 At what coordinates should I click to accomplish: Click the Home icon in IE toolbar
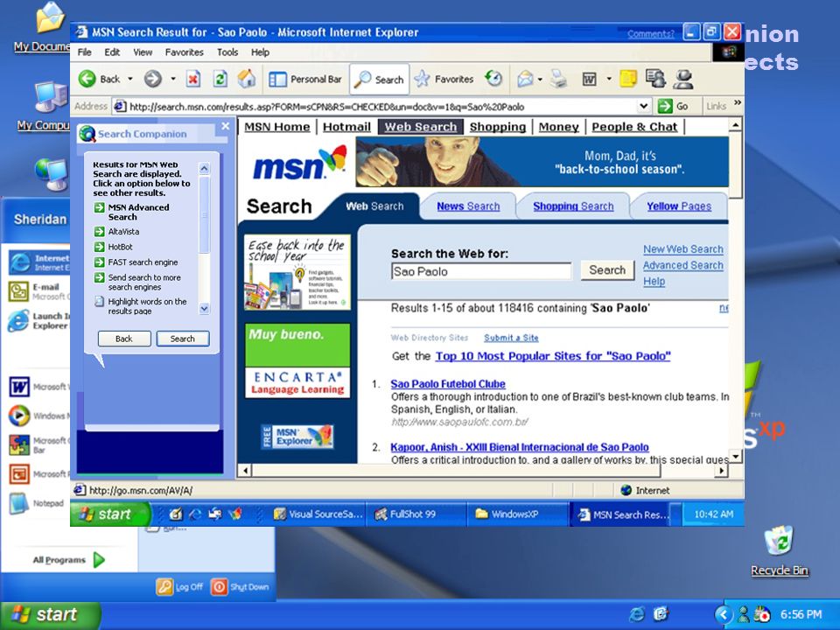[x=247, y=80]
